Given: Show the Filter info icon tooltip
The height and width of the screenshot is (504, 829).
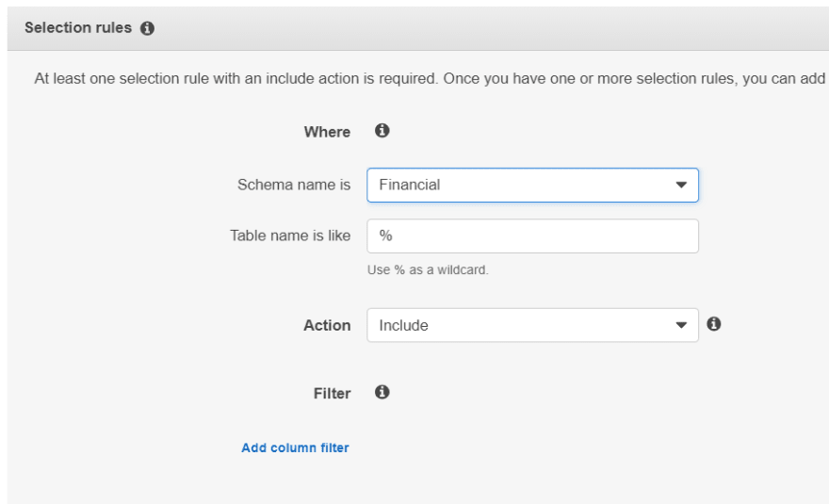Looking at the screenshot, I should pyautogui.click(x=382, y=392).
